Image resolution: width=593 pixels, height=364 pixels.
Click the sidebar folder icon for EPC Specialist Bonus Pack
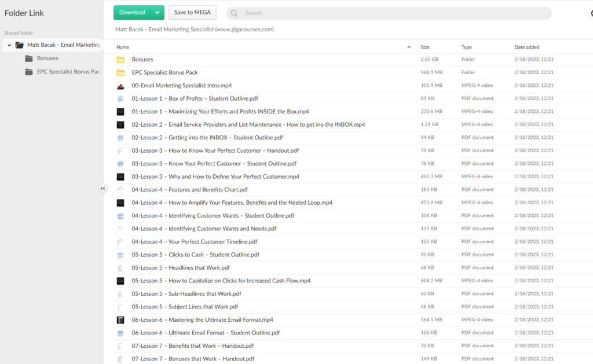click(x=29, y=72)
